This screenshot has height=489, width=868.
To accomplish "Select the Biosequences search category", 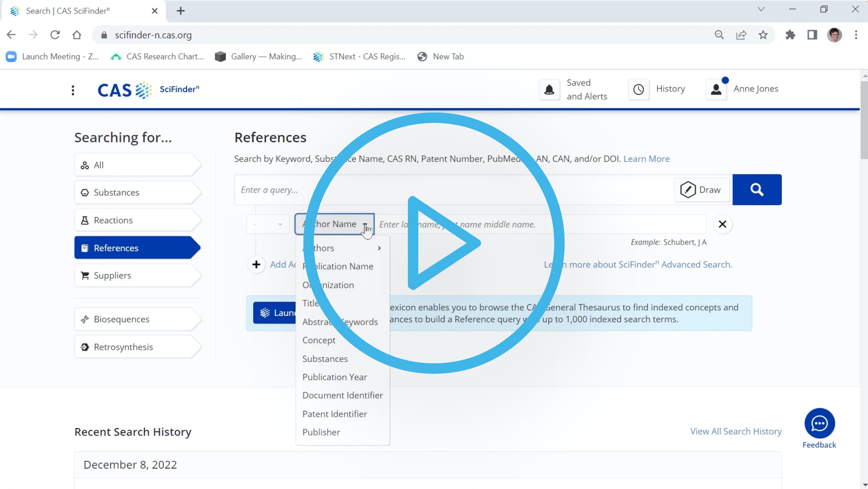I will (137, 319).
